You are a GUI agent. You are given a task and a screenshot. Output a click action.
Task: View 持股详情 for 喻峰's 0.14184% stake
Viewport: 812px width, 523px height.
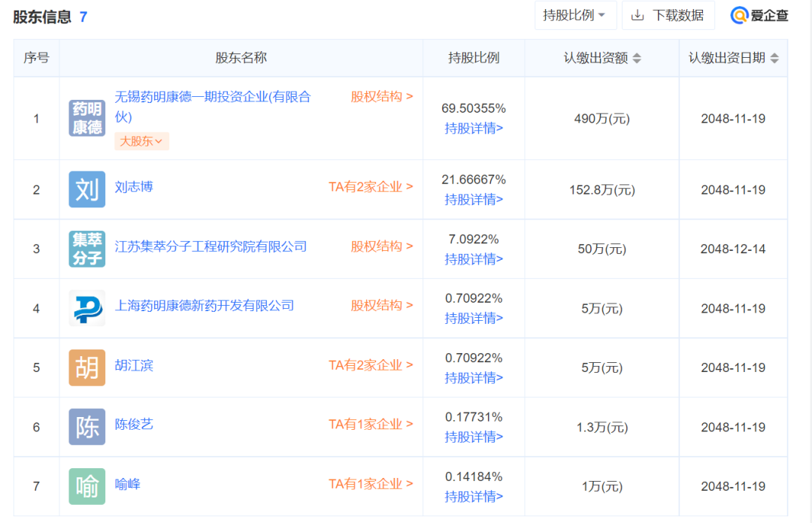(474, 496)
